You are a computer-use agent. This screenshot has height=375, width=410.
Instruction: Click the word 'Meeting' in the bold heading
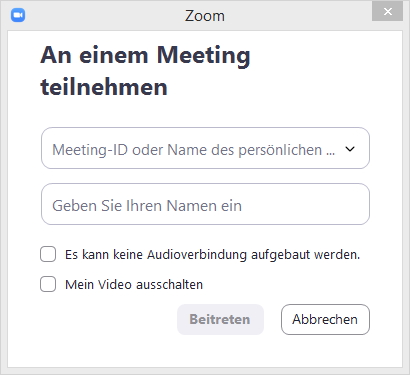click(203, 56)
